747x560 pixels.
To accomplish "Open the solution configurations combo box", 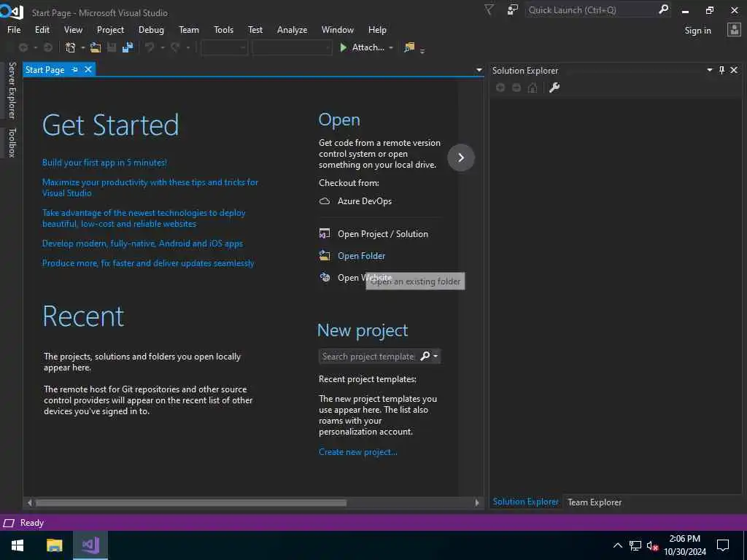I will click(224, 47).
